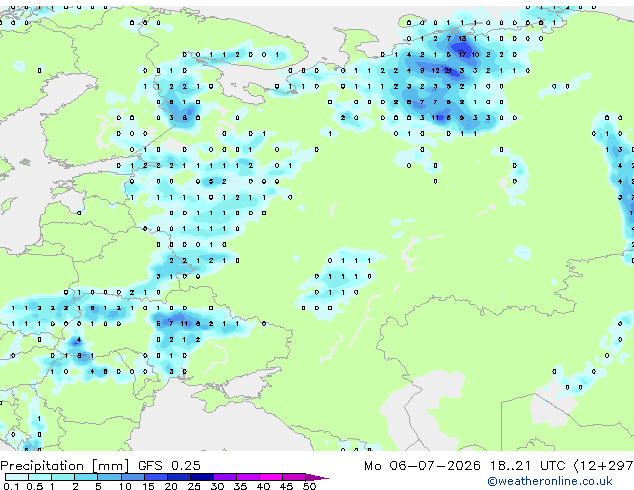The image size is (634, 490).
Task: Click the '17' precipitation value on map
Action: click(462, 54)
